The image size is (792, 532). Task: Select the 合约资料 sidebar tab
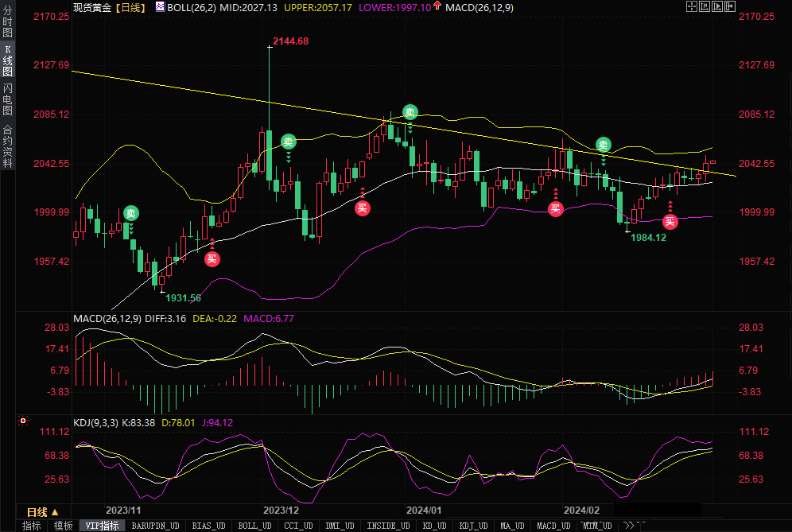tap(7, 146)
